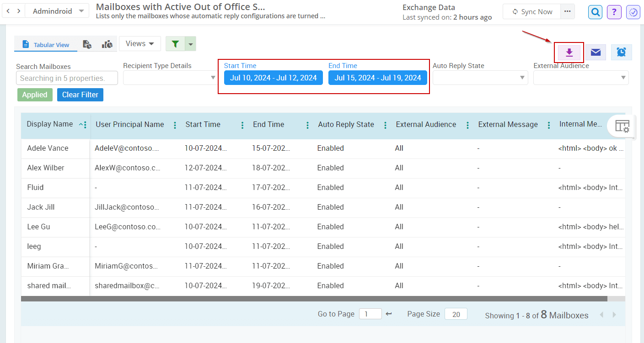644x343 pixels.
Task: Click the report title Mailboxes with Active Out of Office
Action: pyautogui.click(x=180, y=7)
